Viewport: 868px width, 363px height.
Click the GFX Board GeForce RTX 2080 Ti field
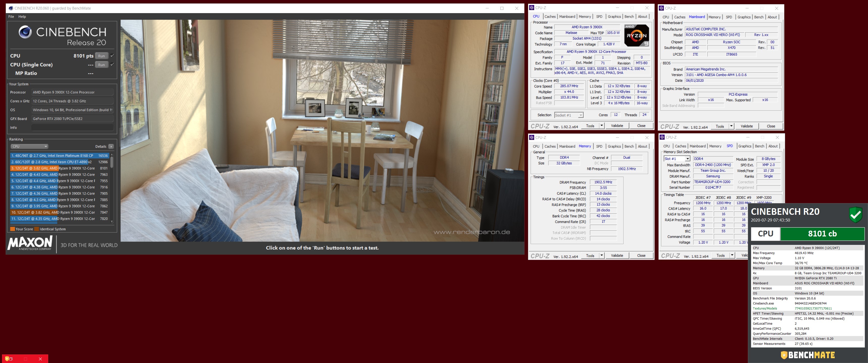pos(72,119)
